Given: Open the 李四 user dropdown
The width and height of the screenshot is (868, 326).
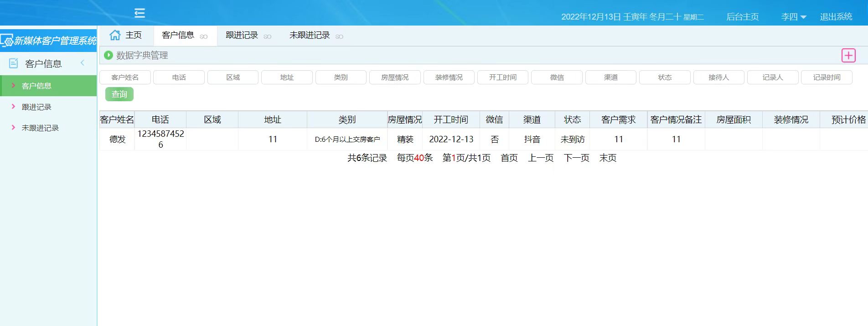Looking at the screenshot, I should (x=793, y=17).
